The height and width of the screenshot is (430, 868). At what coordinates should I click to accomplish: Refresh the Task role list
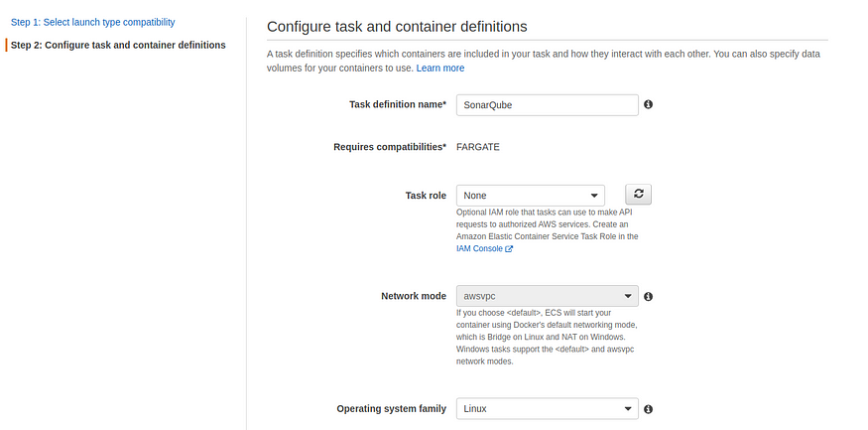coord(638,195)
